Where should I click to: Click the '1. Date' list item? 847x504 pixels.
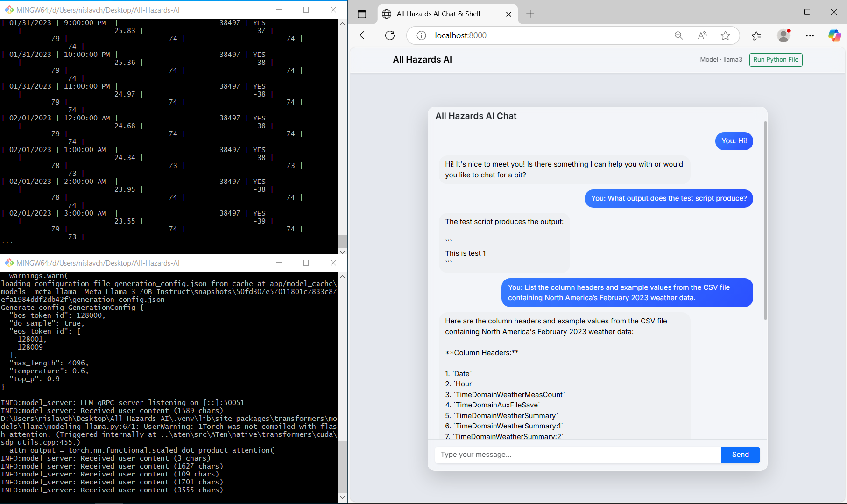459,374
